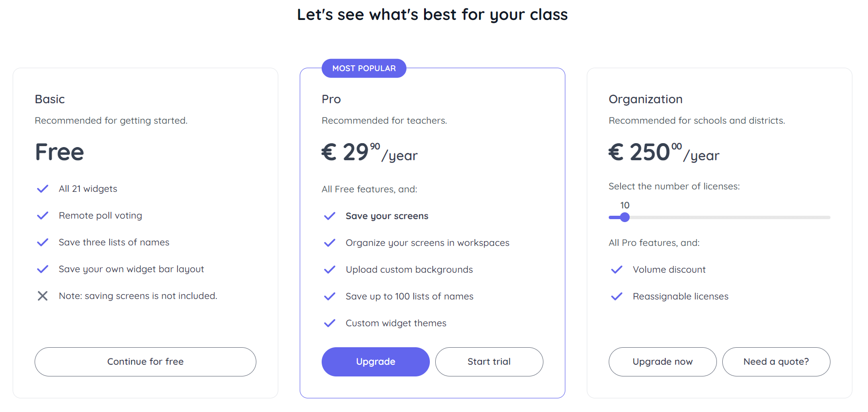Screen dimensions: 868x412
Task: Click checkmark icon beside Save your screens
Action: click(x=330, y=216)
